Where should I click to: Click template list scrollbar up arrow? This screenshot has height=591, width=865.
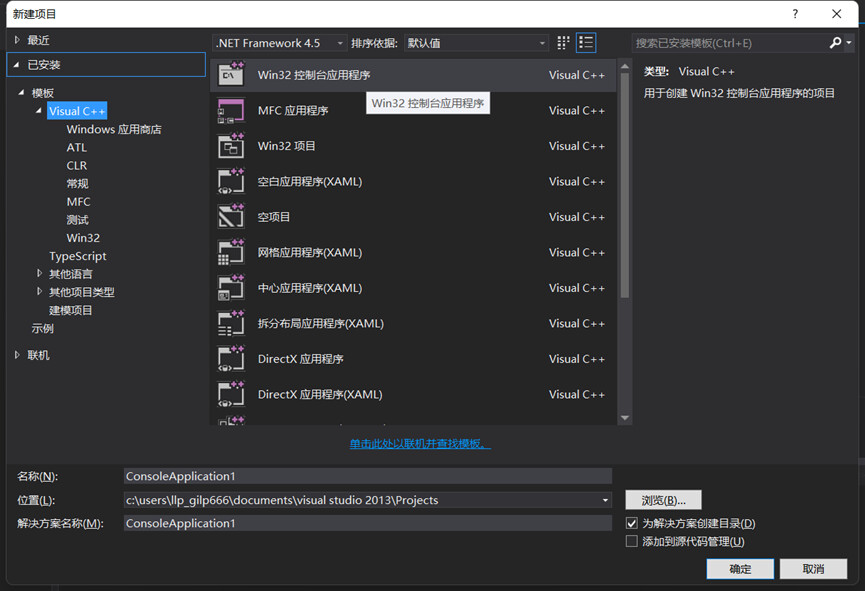coord(624,66)
